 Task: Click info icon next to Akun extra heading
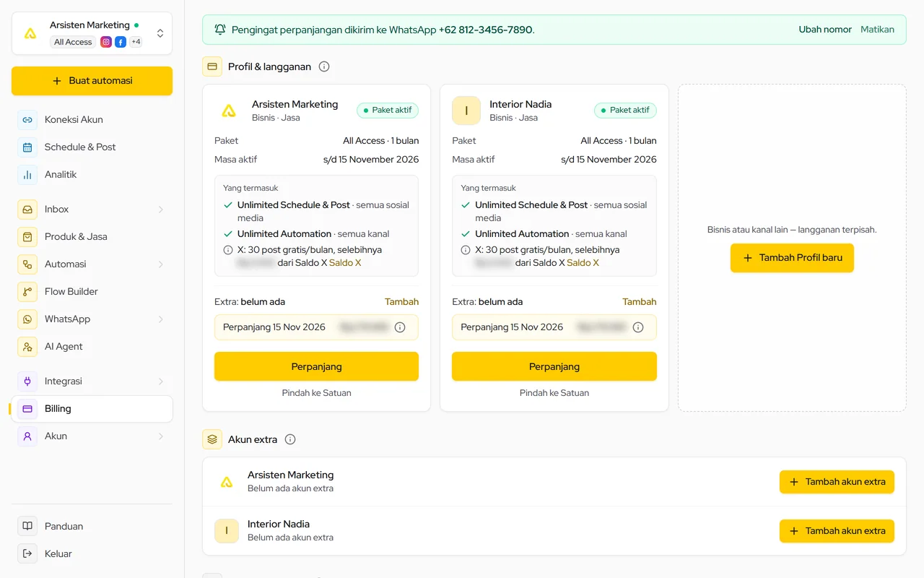[x=290, y=439]
